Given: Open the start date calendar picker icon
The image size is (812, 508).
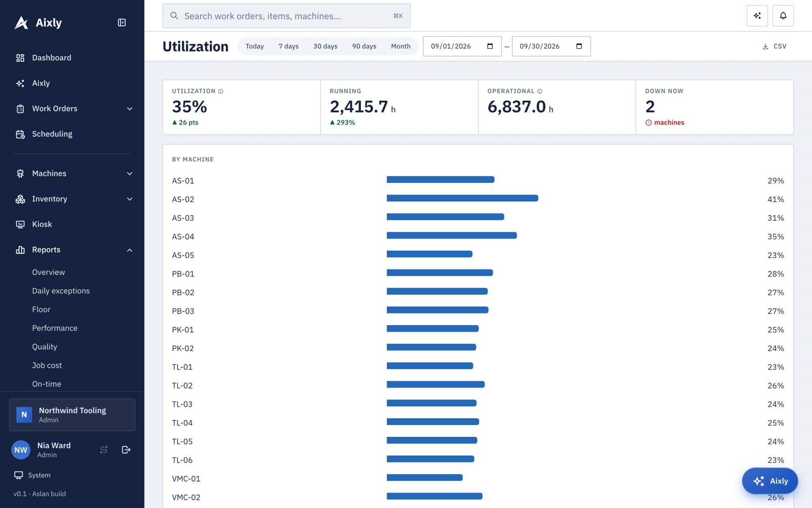Looking at the screenshot, I should (490, 46).
